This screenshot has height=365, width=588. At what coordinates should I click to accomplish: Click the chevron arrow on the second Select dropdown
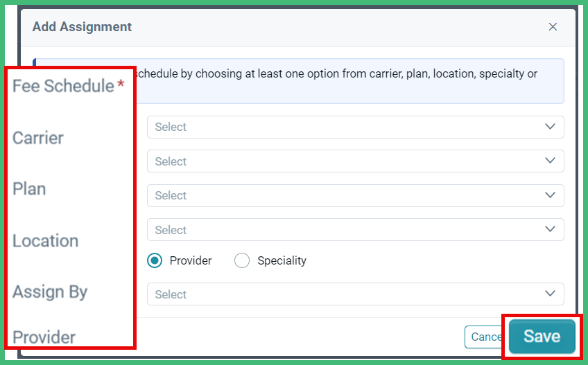pyautogui.click(x=550, y=161)
